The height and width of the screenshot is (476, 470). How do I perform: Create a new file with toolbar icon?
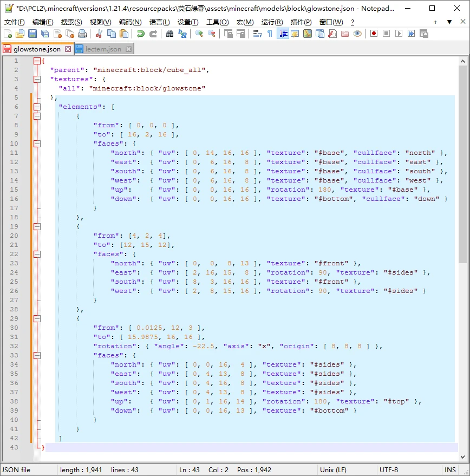point(8,34)
